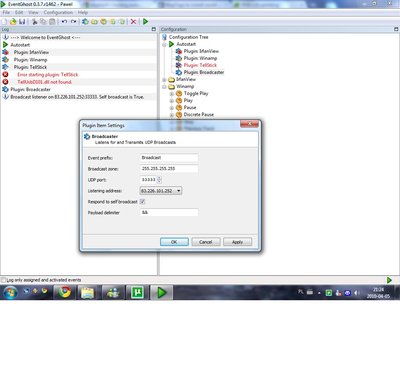Click the Redo toolbar icon
Viewport: 400px width, 380px height.
[73, 22]
